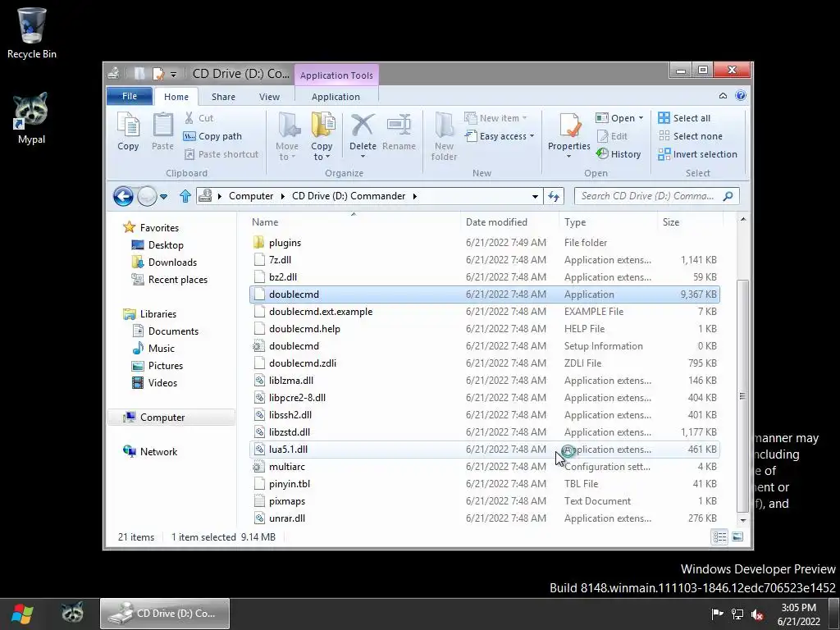Minimize the ribbon with the caret

coord(723,95)
